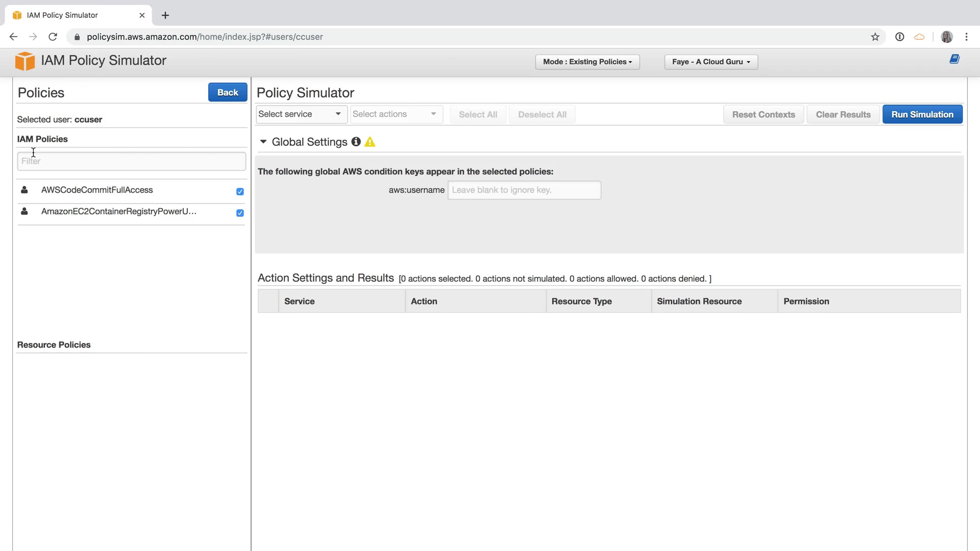
Task: Uncheck AmazonEC2ContainerRegistryPowerUser policy checkbox
Action: [240, 213]
